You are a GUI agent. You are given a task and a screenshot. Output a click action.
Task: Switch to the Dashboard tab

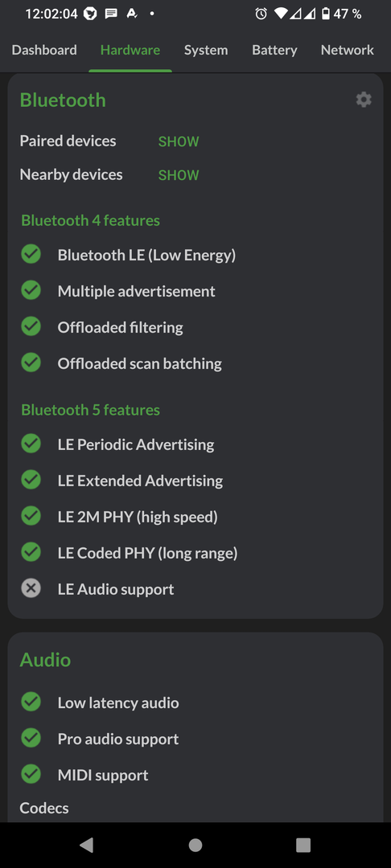(x=44, y=50)
